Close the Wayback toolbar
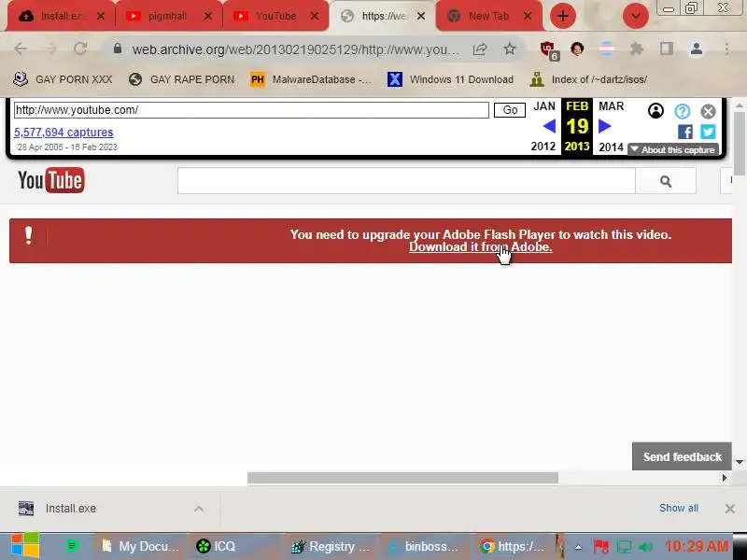The height and width of the screenshot is (560, 747). tap(708, 111)
